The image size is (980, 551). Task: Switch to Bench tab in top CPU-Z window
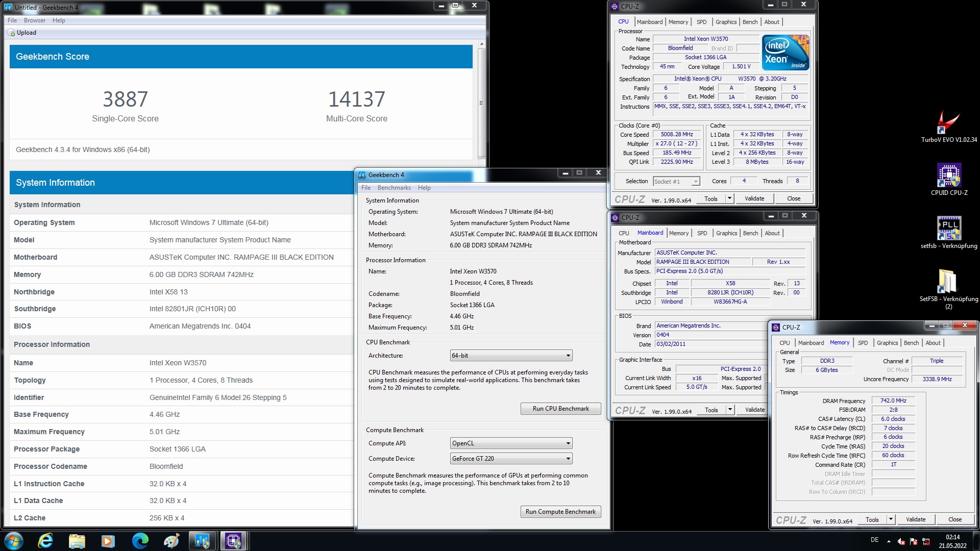750,22
